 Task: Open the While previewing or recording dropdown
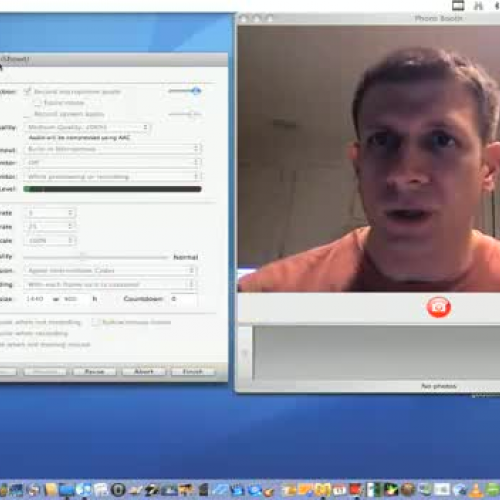[112, 176]
